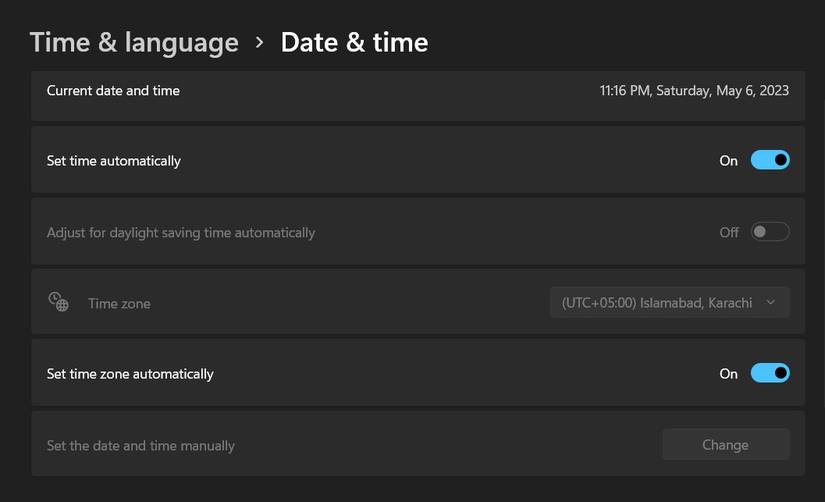The height and width of the screenshot is (502, 825).
Task: Click the 11:16 PM current date value
Action: click(x=694, y=91)
